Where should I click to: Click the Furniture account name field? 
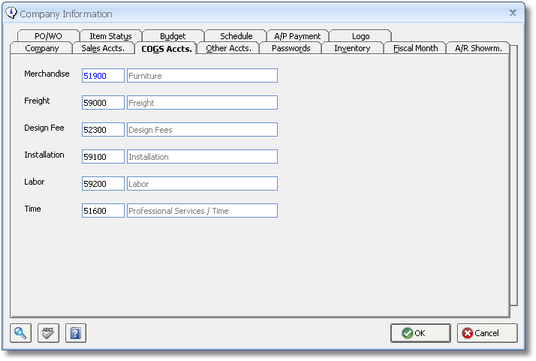coord(202,76)
